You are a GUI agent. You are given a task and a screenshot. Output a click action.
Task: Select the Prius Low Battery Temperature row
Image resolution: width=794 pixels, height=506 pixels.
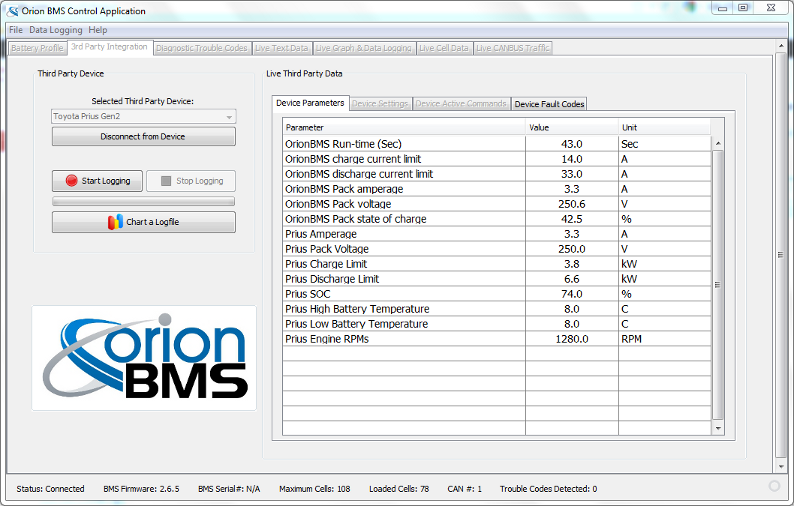tap(497, 324)
